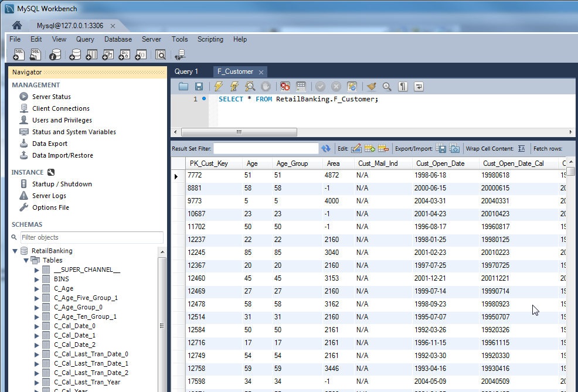The height and width of the screenshot is (392, 578).
Task: Toggle Wrap Cell Content
Action: 522,149
